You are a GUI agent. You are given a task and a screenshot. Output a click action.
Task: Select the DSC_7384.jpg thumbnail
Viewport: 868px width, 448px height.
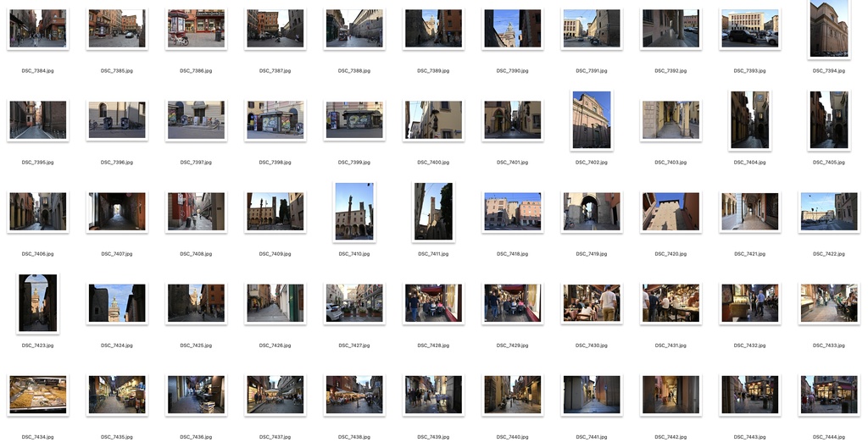pyautogui.click(x=37, y=28)
